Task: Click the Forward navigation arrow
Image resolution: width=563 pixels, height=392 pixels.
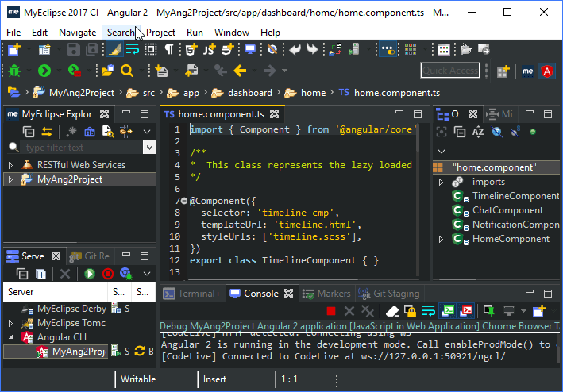Action: pos(270,71)
